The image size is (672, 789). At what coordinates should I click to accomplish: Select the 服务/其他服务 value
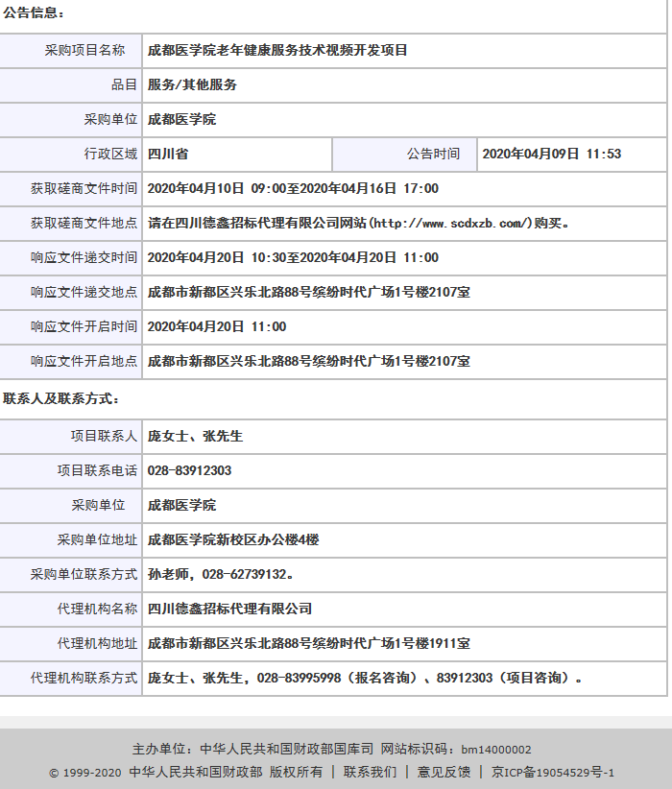192,84
